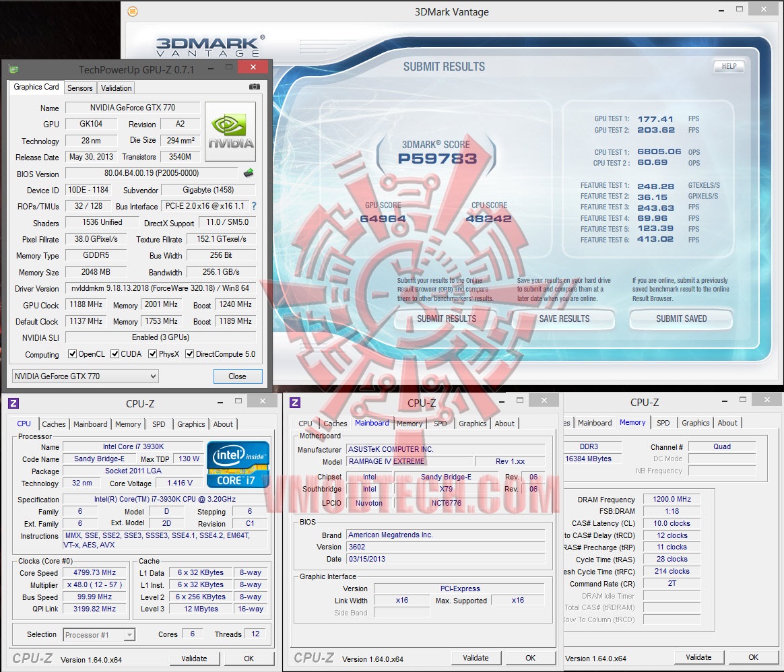Open the Processor #1 selection dropdown
The height and width of the screenshot is (672, 784).
click(x=99, y=634)
